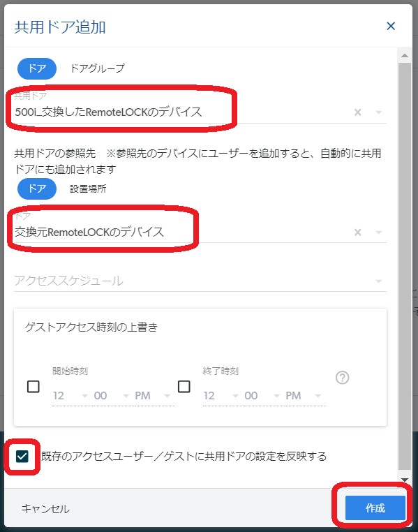
Task: Expand the 共用ドア dropdown arrow
Action: pos(379,112)
